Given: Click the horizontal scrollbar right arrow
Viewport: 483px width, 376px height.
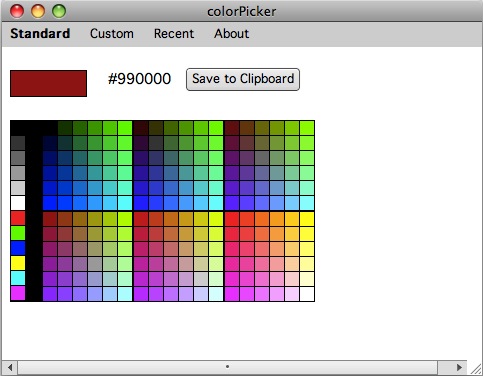Looking at the screenshot, I should (x=459, y=367).
